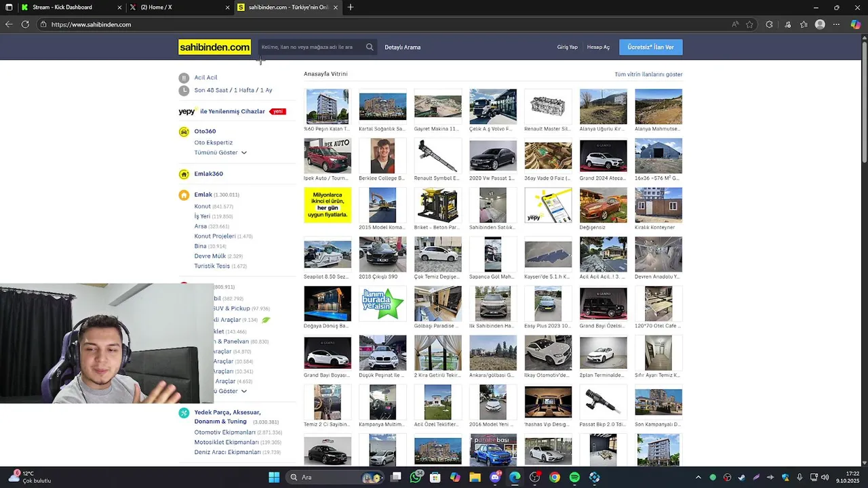Open Kiralık Konteyner listing thumbnail
868x488 pixels.
click(x=658, y=205)
